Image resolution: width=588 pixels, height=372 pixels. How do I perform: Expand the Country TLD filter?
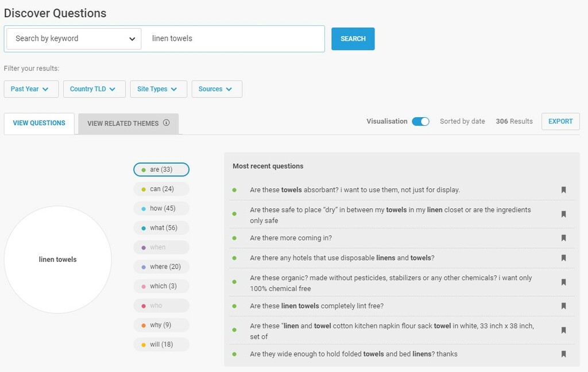(93, 89)
